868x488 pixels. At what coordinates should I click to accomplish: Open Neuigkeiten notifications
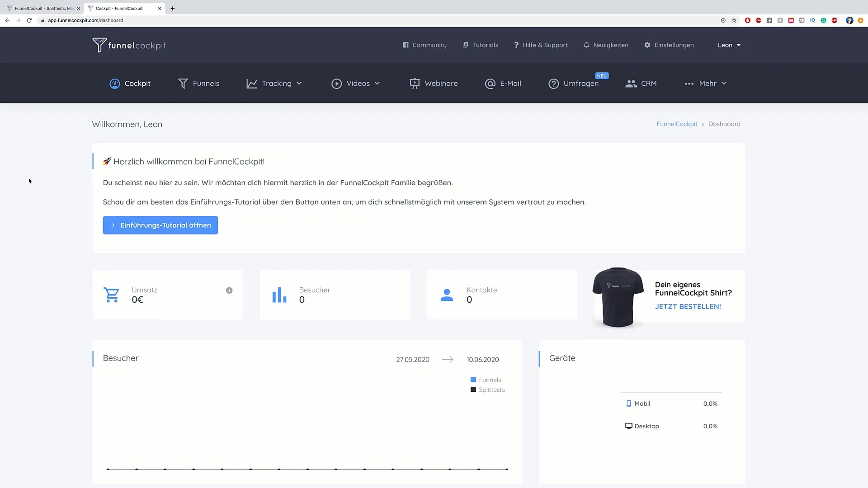tap(606, 45)
